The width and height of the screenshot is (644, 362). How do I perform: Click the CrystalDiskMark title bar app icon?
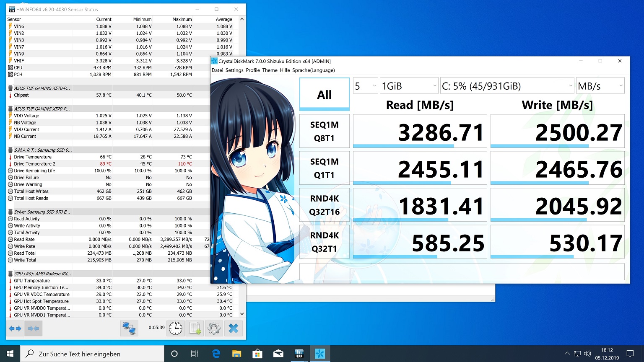(x=215, y=61)
